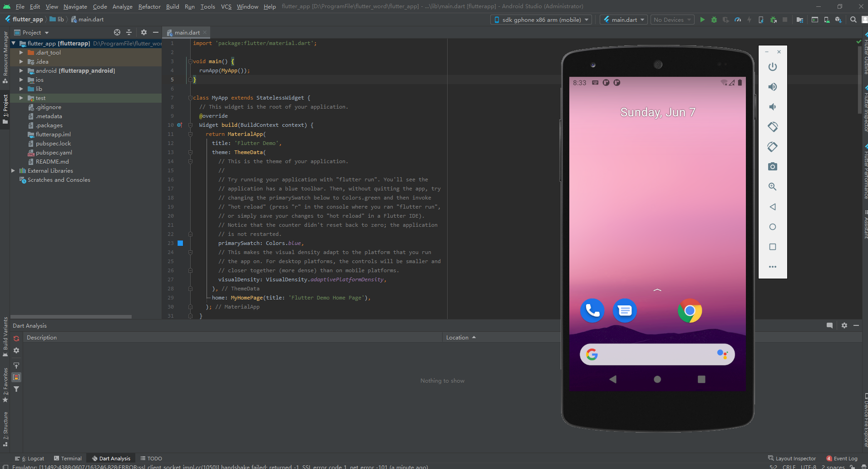Rotate emulator right
This screenshot has height=469, width=868.
pyautogui.click(x=773, y=147)
